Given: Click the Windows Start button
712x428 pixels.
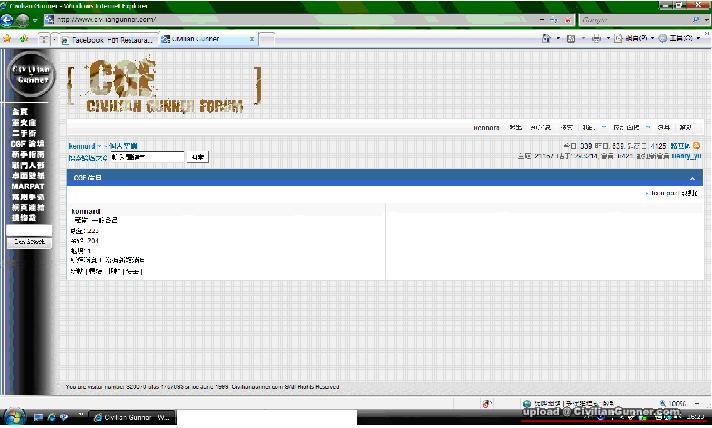Looking at the screenshot, I should (13, 415).
